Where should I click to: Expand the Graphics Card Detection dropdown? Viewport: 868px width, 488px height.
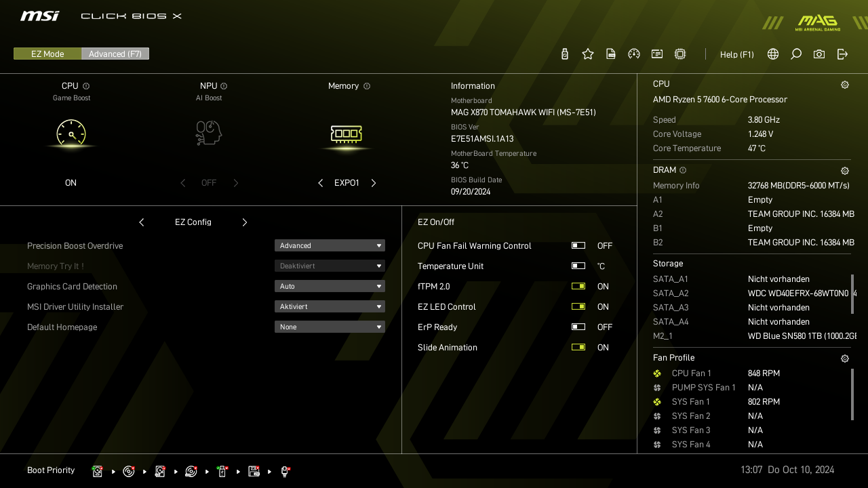[x=330, y=286]
